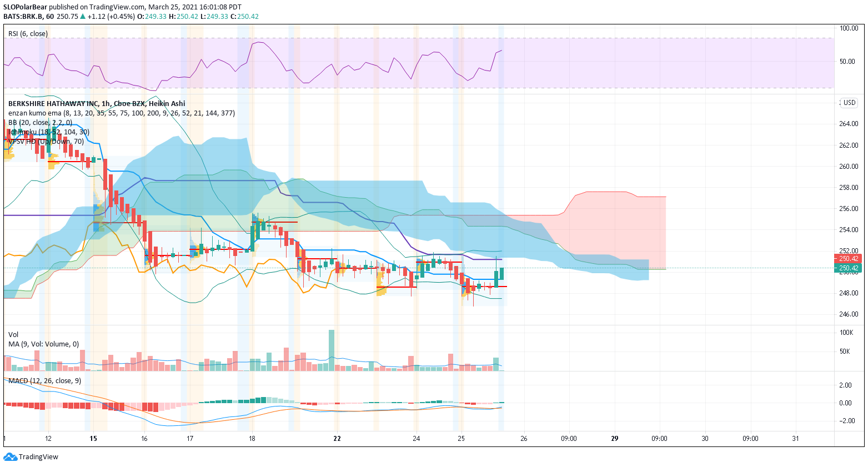Click the 256.00 price axis label
The image size is (868, 467).
coord(849,209)
